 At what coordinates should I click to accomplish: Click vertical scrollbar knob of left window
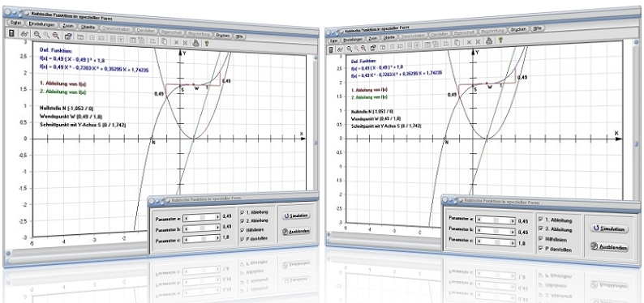point(316,143)
